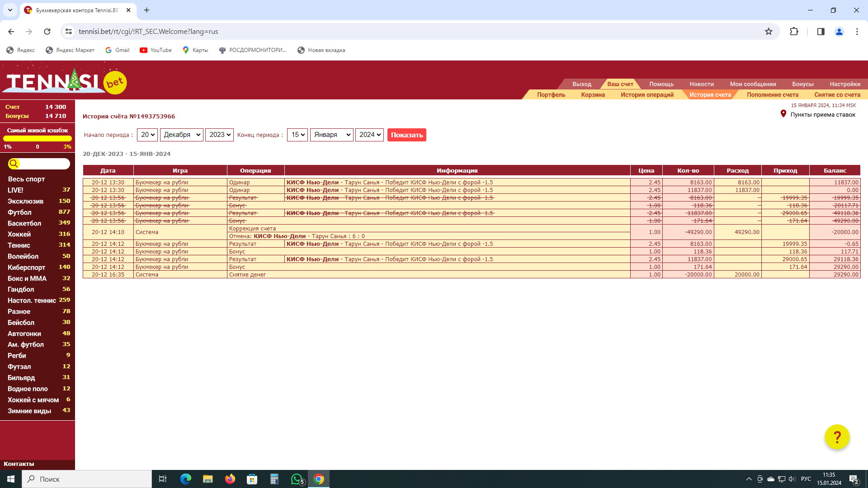The height and width of the screenshot is (488, 868).
Task: Click the cashback progress bar
Action: (38, 139)
